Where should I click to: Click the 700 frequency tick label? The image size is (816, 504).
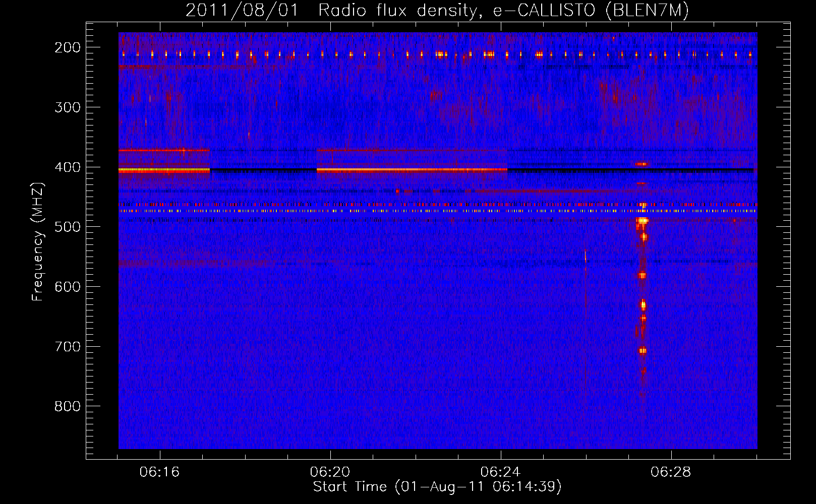tap(68, 347)
